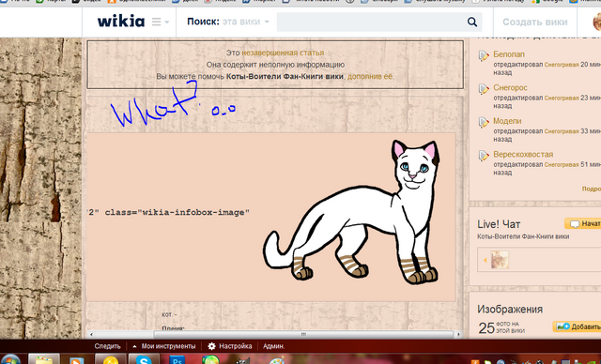601x364 pixels.
Task: Click the horizontal scrollbar thumb under the infobox
Action: point(303,335)
